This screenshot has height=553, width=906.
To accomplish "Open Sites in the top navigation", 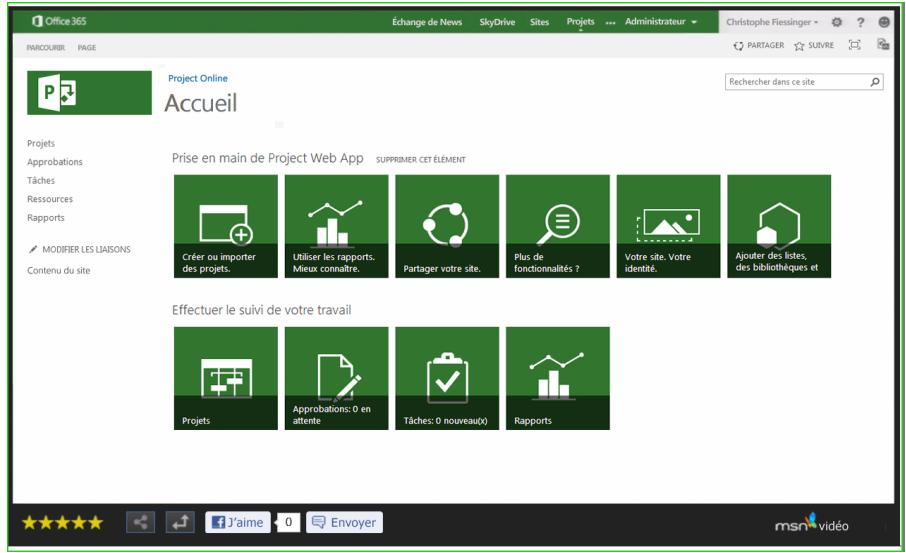I will tap(539, 22).
